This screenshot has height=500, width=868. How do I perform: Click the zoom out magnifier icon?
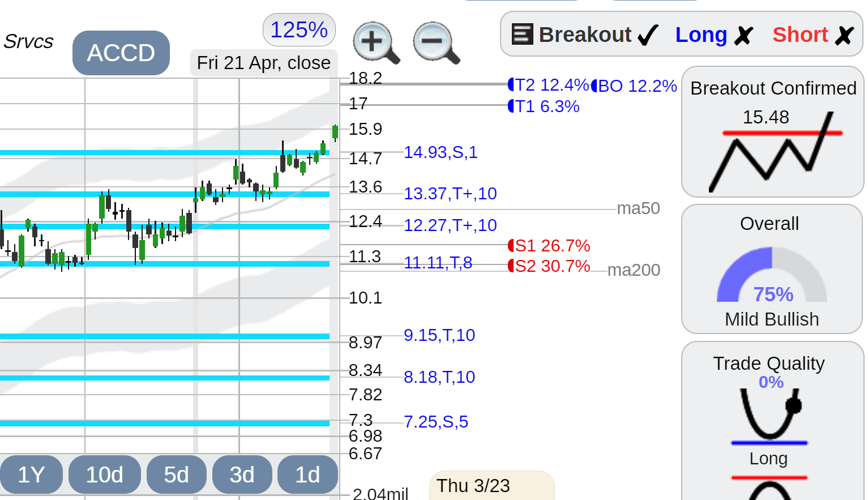pos(436,42)
